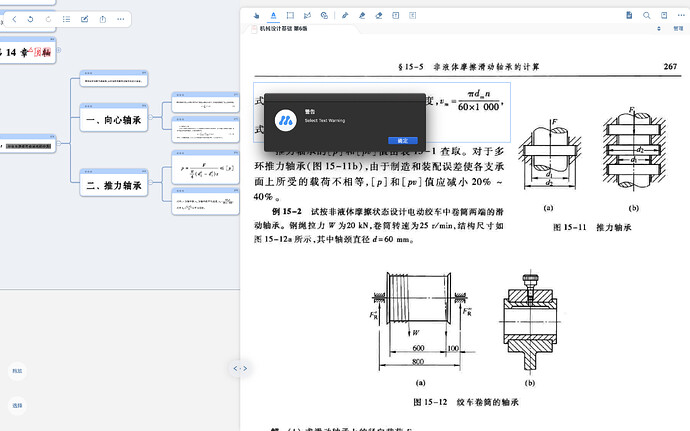Open the bookmark panel icon

(664, 15)
